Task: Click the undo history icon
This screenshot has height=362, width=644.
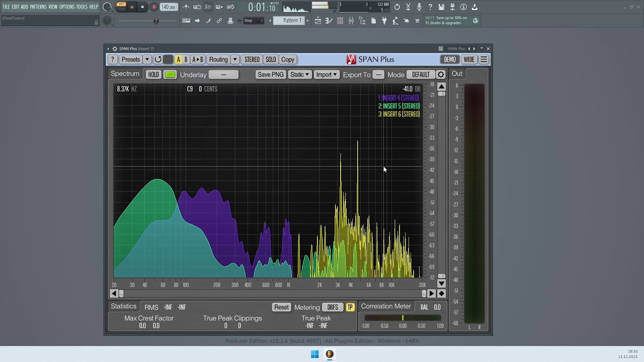Action: [x=397, y=7]
